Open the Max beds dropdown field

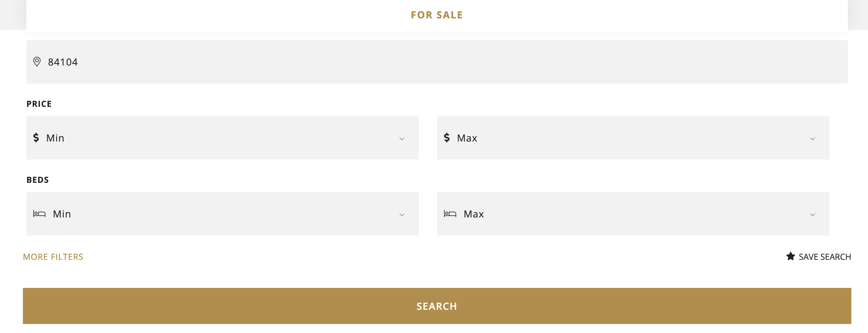point(633,214)
